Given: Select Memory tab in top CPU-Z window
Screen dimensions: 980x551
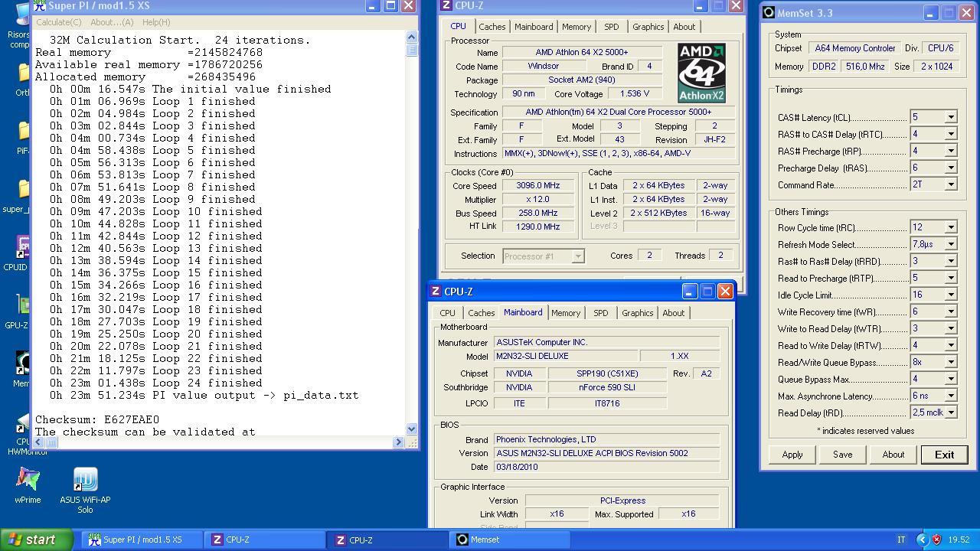Looking at the screenshot, I should pos(576,27).
